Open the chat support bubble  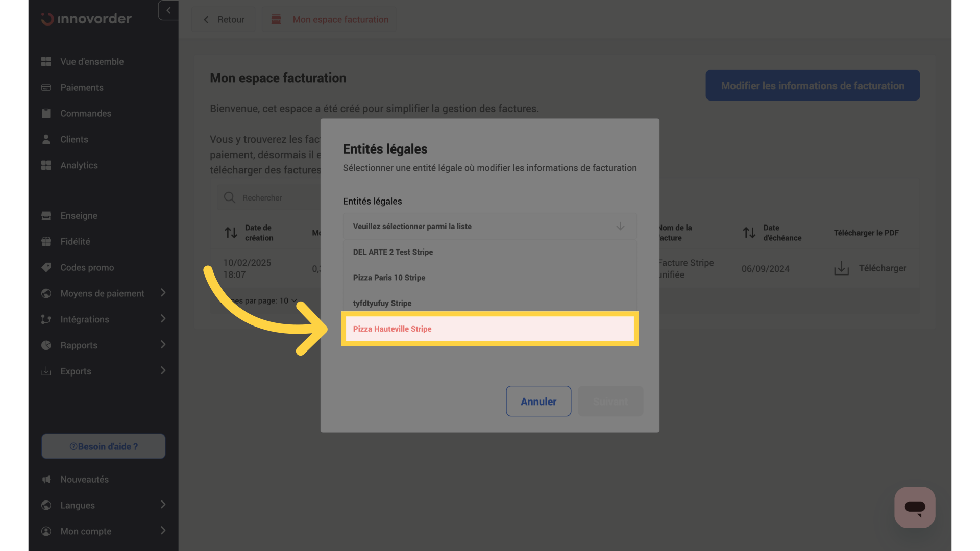click(914, 507)
